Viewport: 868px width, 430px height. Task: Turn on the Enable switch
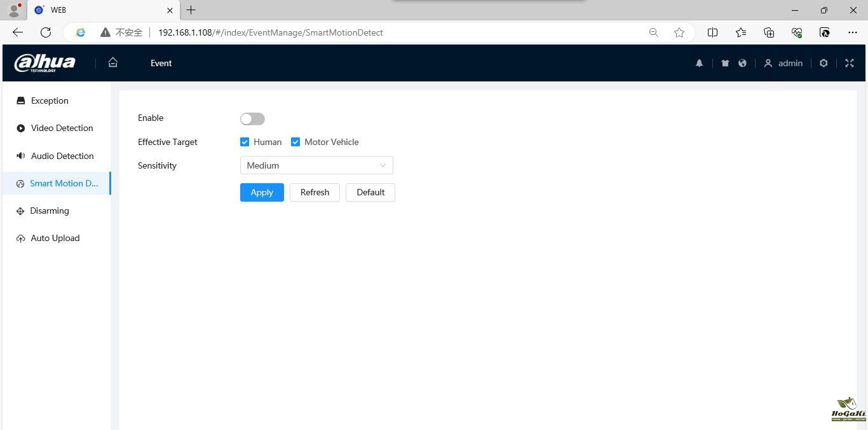point(252,119)
